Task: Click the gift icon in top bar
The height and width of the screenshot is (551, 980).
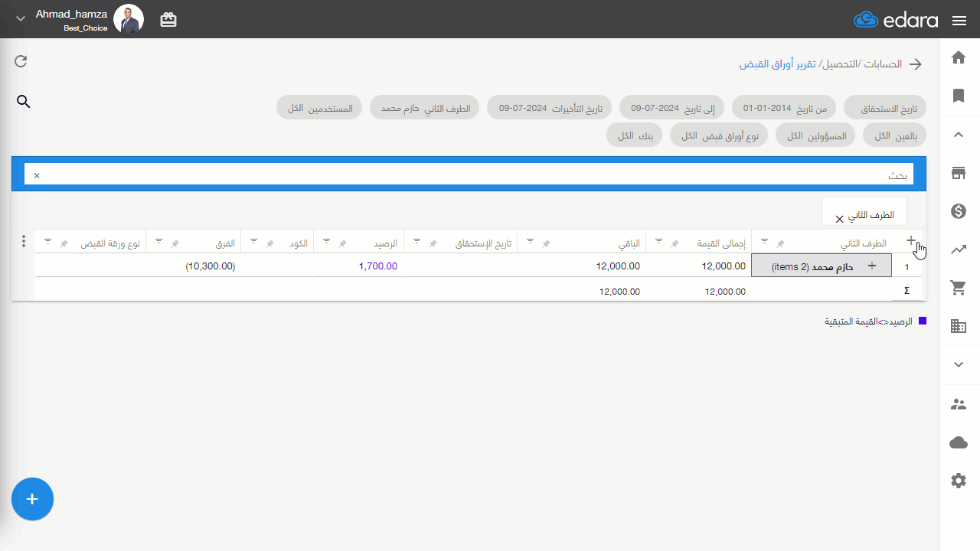Action: pos(168,20)
